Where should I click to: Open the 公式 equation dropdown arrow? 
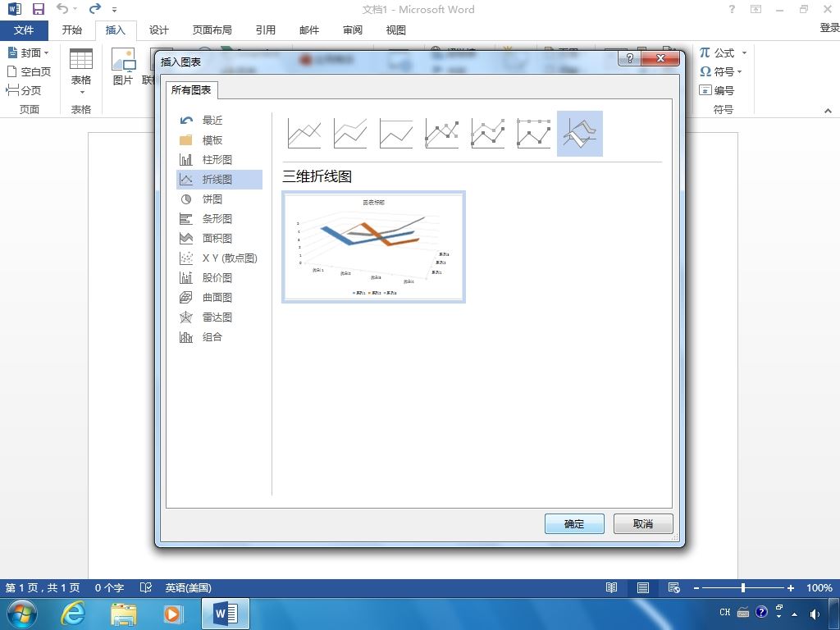pyautogui.click(x=744, y=52)
